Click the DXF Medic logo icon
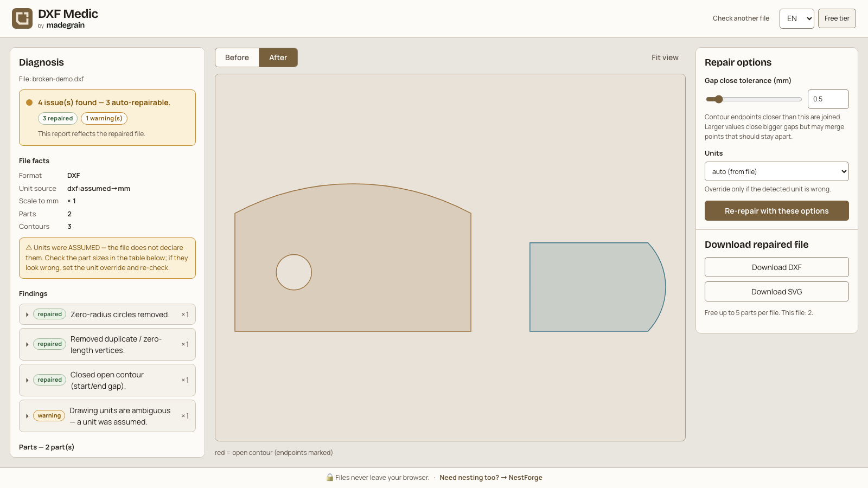This screenshot has height=488, width=868. [22, 18]
